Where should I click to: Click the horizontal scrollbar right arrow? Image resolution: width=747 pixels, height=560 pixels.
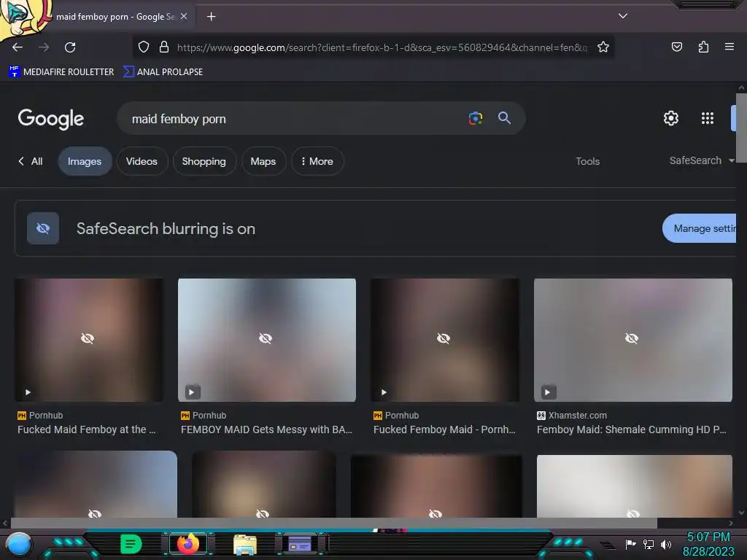click(731, 523)
